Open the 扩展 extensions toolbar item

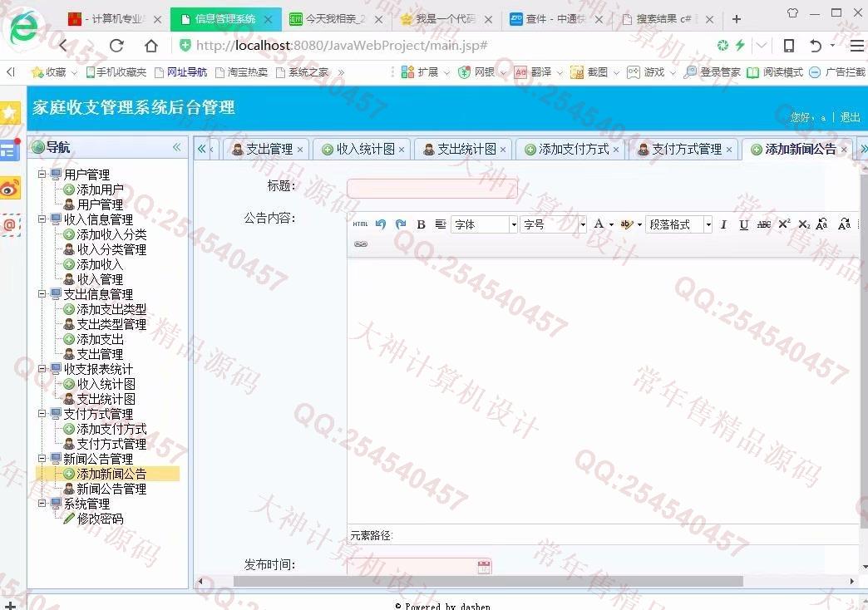(420, 72)
